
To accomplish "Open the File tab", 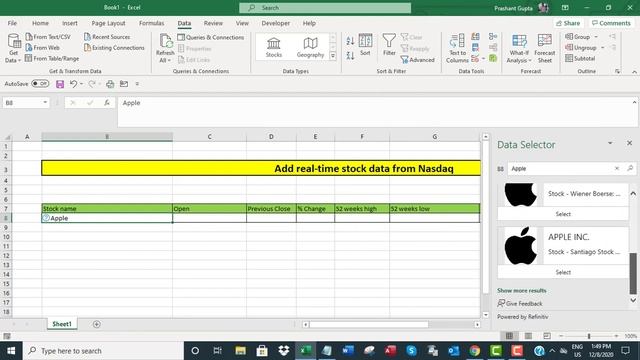I will click(x=12, y=23).
